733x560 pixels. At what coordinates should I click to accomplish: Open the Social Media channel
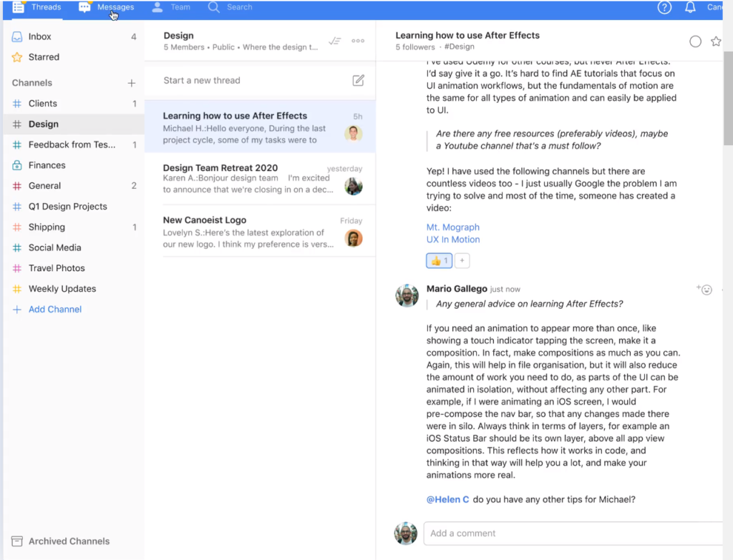click(x=74, y=247)
